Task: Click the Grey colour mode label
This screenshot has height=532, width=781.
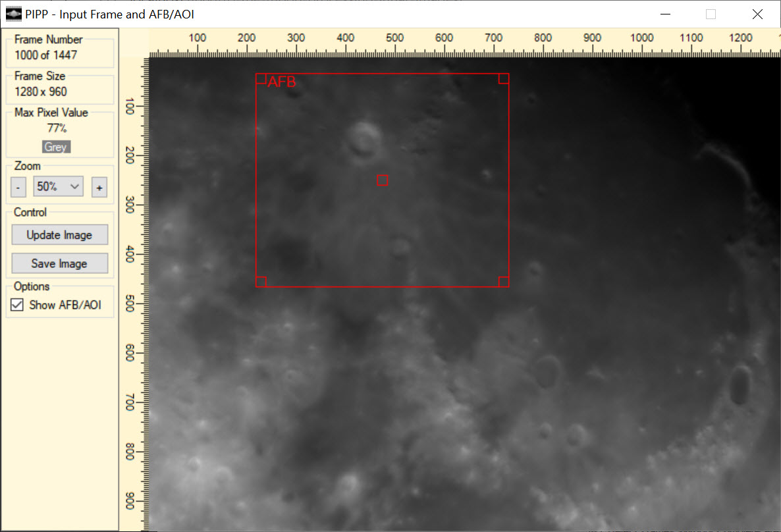Action: pos(56,147)
